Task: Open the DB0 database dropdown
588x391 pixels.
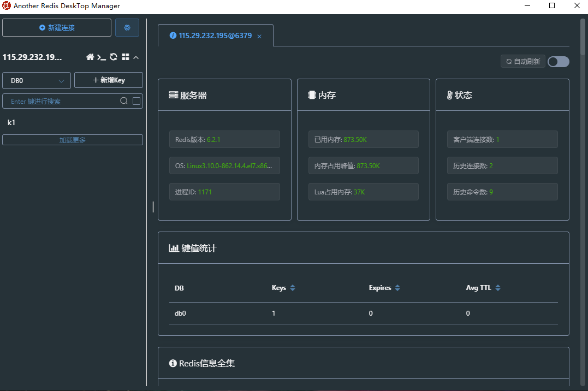Action: coord(37,81)
